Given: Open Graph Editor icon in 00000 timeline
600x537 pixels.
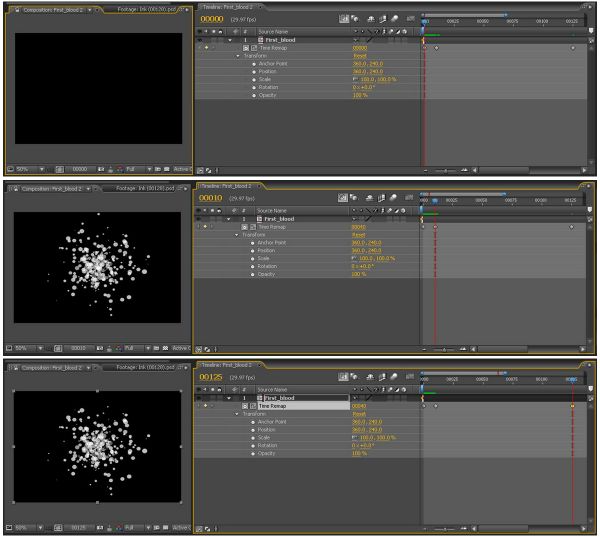Looking at the screenshot, I should click(x=411, y=18).
